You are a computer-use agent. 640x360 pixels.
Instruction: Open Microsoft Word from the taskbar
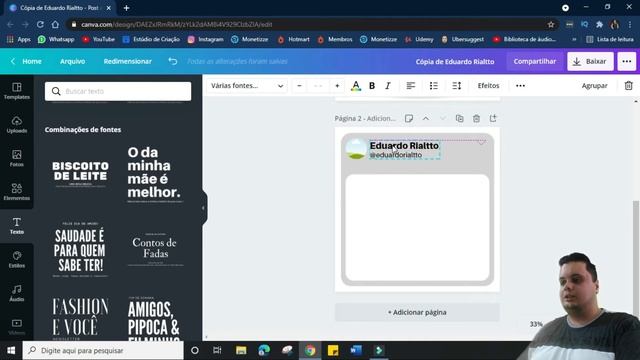coord(356,350)
